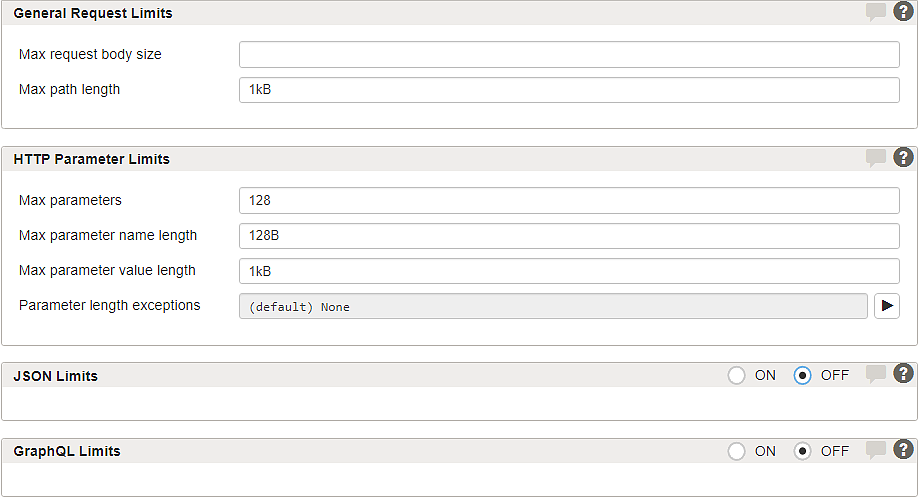Click comment icon in JSON Limits header
Image resolution: width=919 pixels, height=498 pixels.
click(876, 374)
